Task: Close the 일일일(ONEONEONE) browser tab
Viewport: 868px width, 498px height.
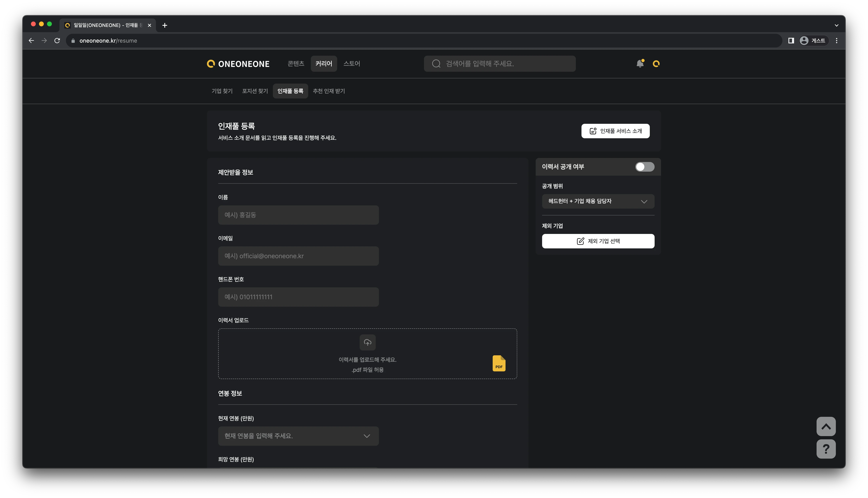Action: [149, 25]
